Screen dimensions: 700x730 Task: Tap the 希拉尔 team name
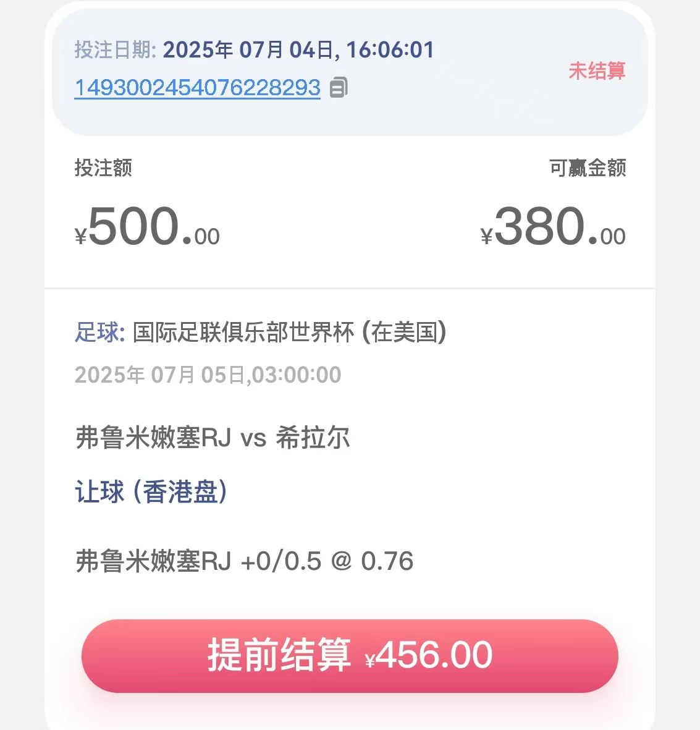point(313,438)
